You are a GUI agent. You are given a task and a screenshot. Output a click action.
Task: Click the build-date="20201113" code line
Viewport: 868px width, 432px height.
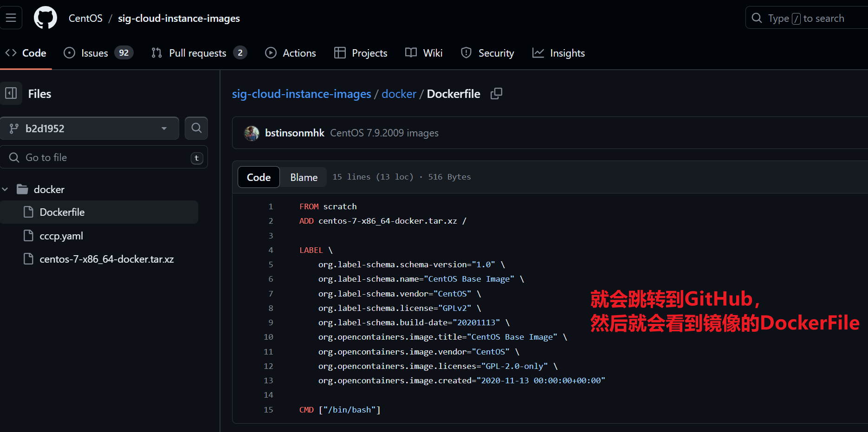[414, 322]
